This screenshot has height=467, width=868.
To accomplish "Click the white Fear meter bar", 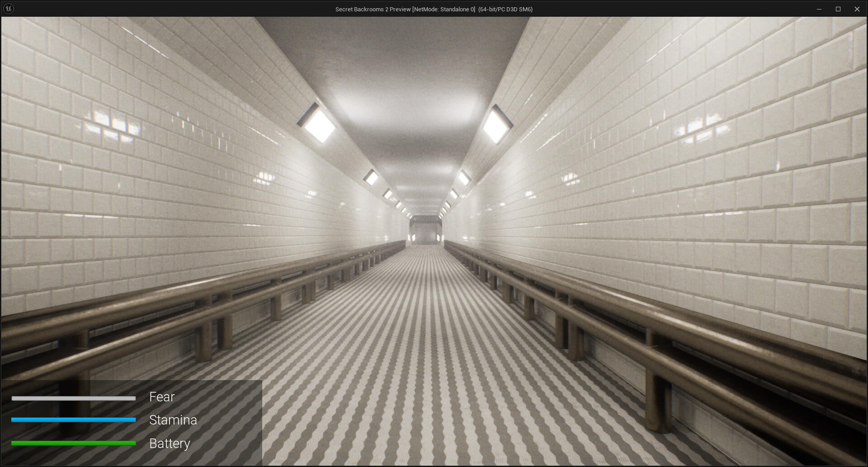I will (x=73, y=398).
